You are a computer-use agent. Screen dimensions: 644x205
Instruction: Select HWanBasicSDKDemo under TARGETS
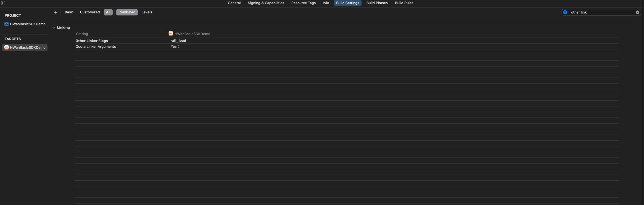25,48
